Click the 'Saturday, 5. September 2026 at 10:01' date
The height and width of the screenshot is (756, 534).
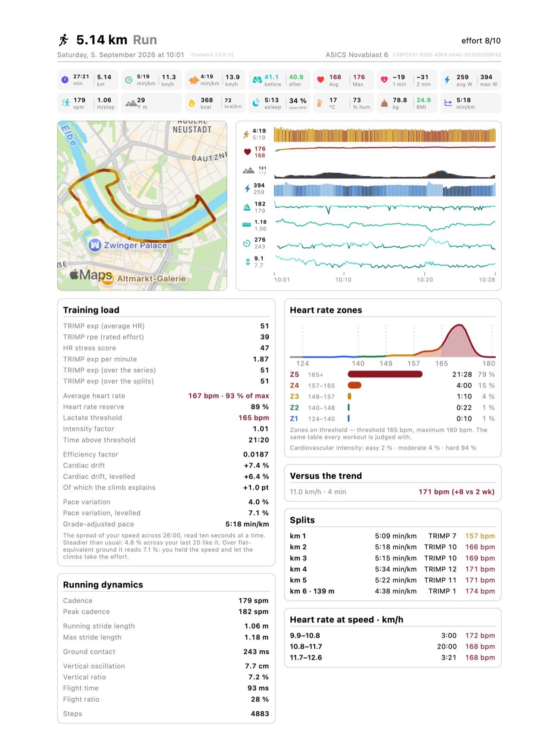pyautogui.click(x=121, y=55)
